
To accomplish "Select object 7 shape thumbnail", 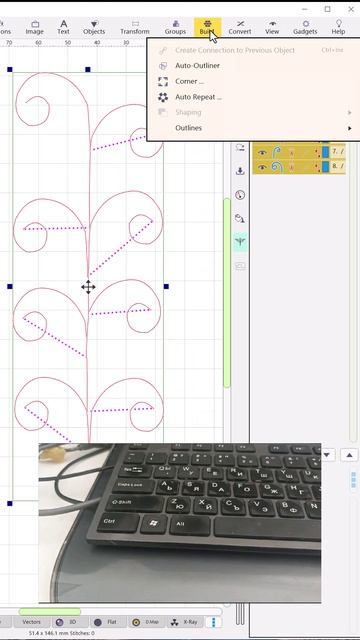I will (x=277, y=152).
